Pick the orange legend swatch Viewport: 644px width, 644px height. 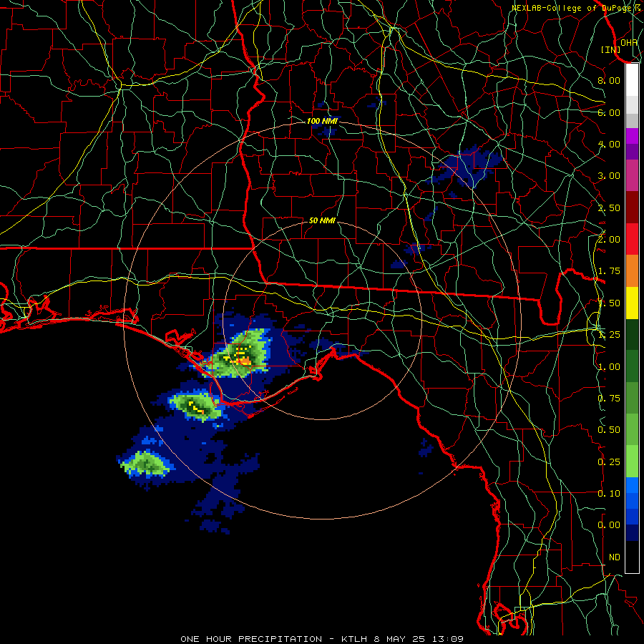pyautogui.click(x=632, y=271)
